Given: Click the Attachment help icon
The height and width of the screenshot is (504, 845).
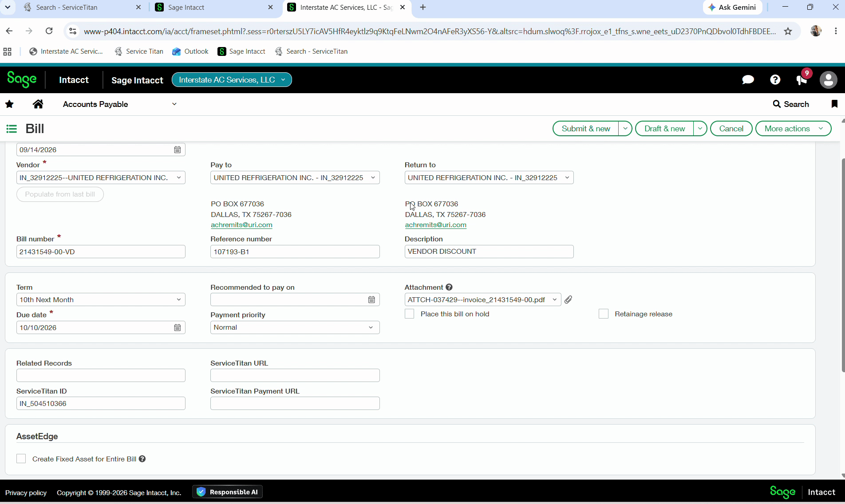Looking at the screenshot, I should pos(449,287).
